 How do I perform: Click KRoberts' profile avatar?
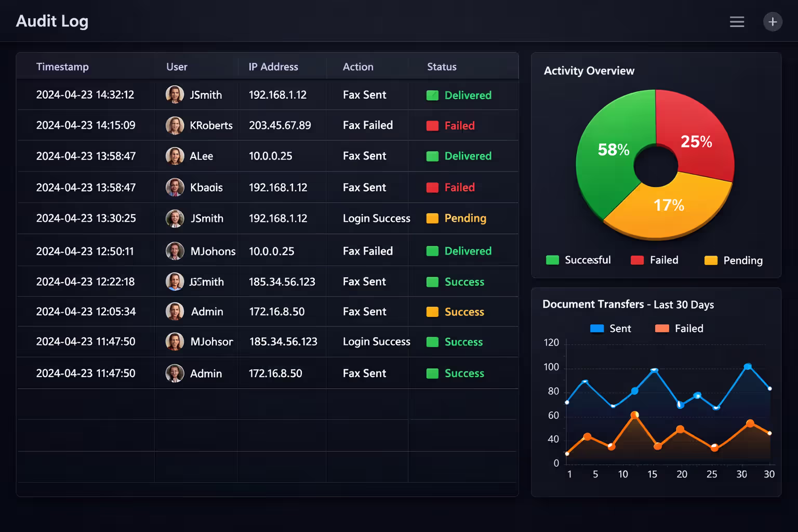(x=175, y=125)
